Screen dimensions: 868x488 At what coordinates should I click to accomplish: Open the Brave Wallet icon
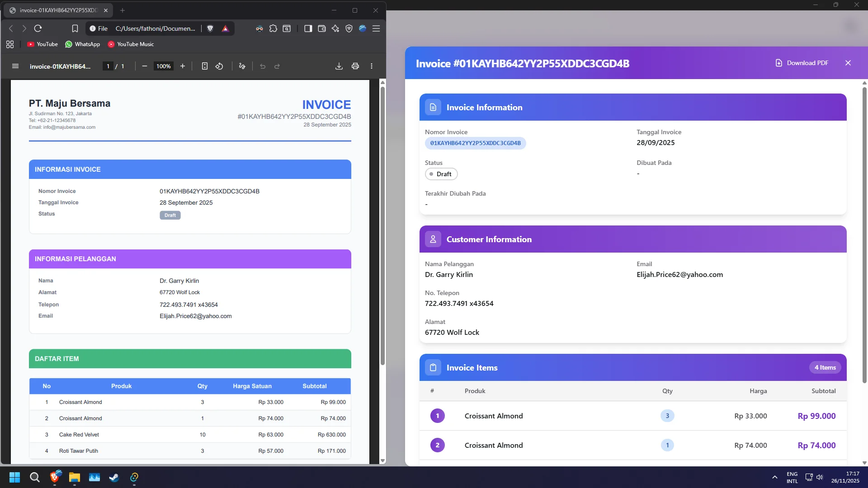pyautogui.click(x=322, y=28)
